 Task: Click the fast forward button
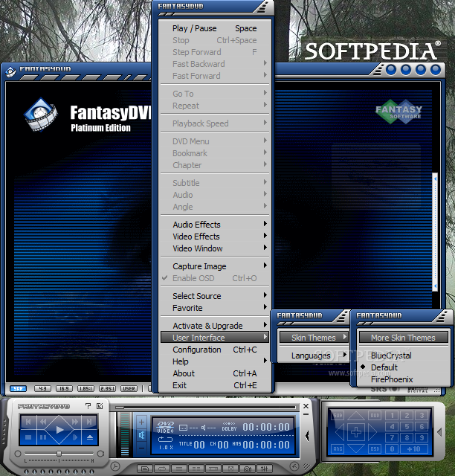pyautogui.click(x=75, y=422)
